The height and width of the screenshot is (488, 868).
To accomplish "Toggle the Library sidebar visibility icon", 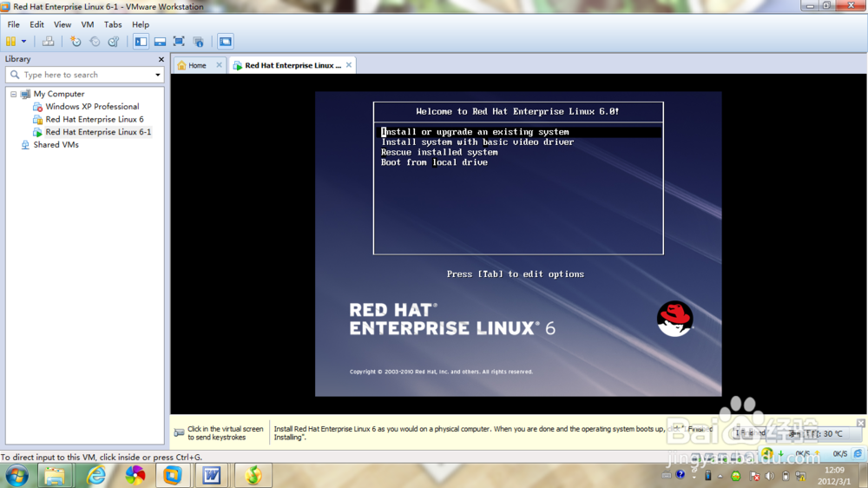I will click(x=141, y=42).
